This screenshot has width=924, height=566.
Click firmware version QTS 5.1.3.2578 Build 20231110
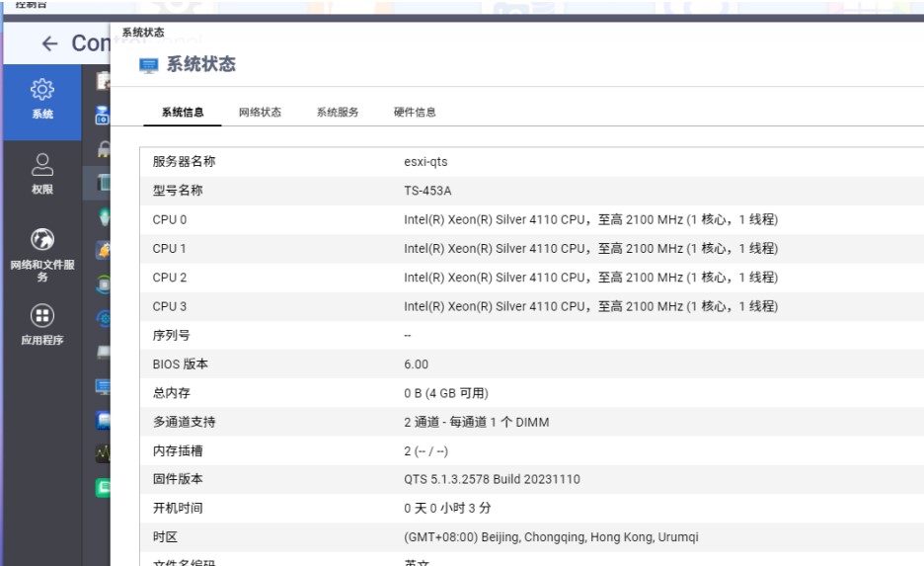pyautogui.click(x=492, y=479)
